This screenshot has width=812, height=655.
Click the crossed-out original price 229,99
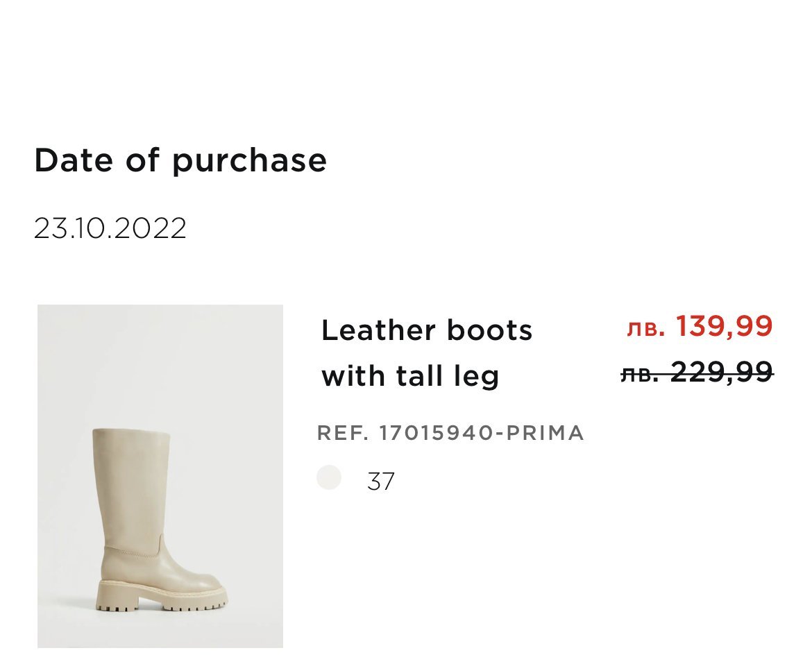click(x=722, y=373)
